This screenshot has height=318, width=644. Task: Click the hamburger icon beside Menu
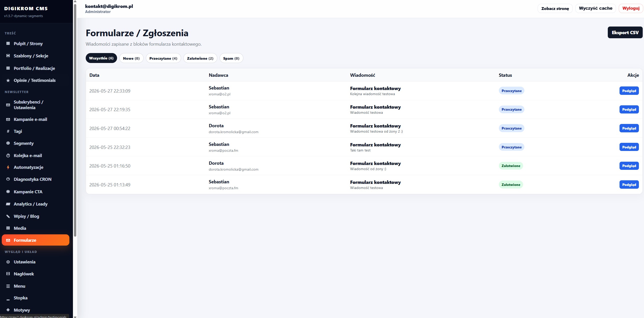8,286
